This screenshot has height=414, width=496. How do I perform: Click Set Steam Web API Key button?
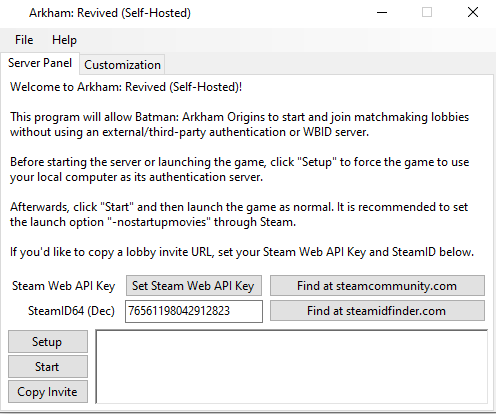(x=194, y=286)
